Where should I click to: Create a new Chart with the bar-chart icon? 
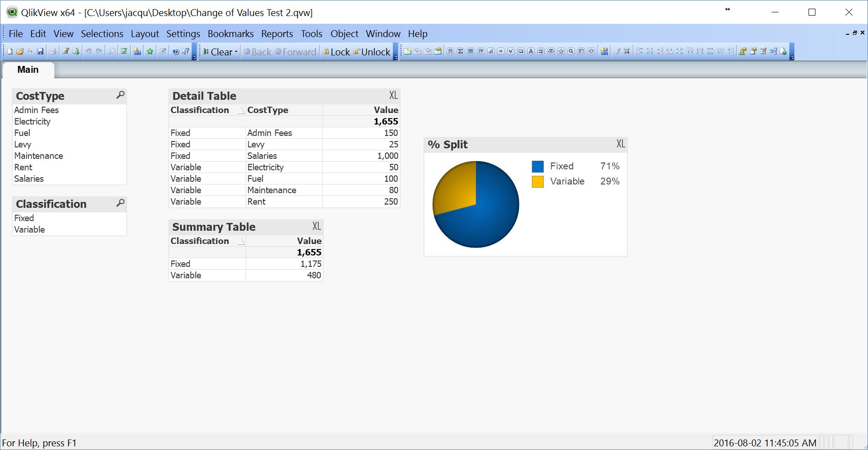click(x=491, y=52)
